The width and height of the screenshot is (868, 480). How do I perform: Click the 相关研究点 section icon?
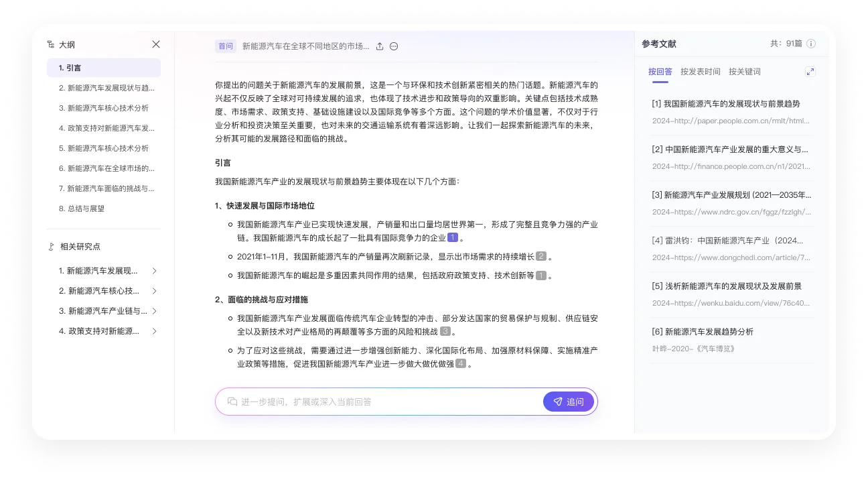(x=50, y=247)
